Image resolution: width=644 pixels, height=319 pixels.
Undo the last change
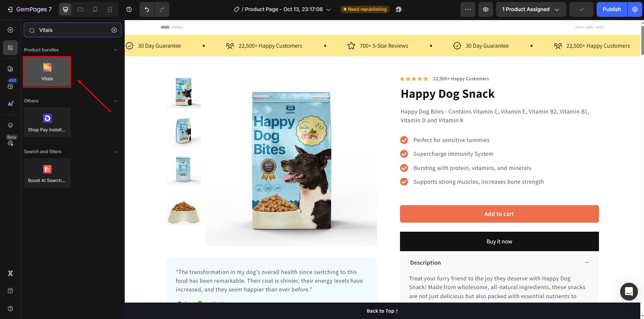147,9
